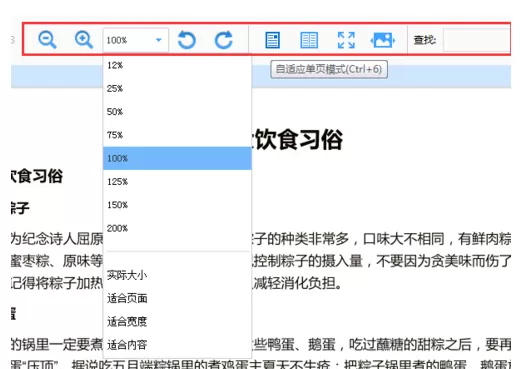This screenshot has width=526, height=369.
Task: Select highlighted 100% zoom entry
Action: click(177, 158)
